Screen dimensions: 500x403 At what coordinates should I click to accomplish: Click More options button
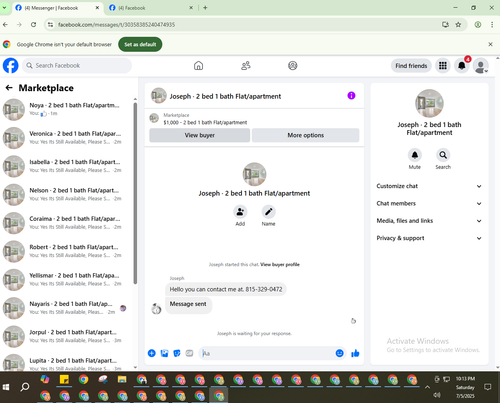[x=306, y=135]
